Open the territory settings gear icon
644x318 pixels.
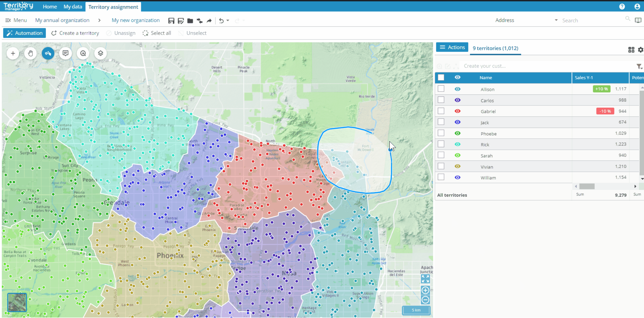click(x=640, y=49)
